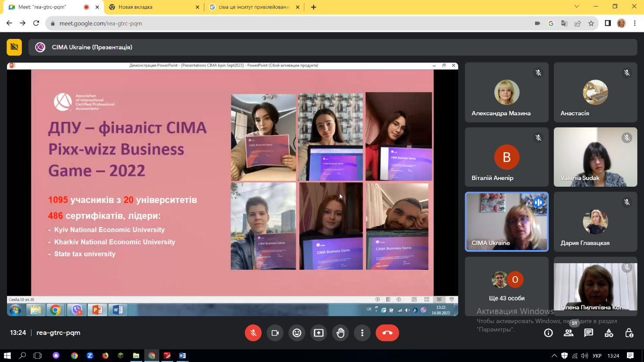Click the yellow presentation icon in banner
The height and width of the screenshot is (362, 644).
pos(14,47)
